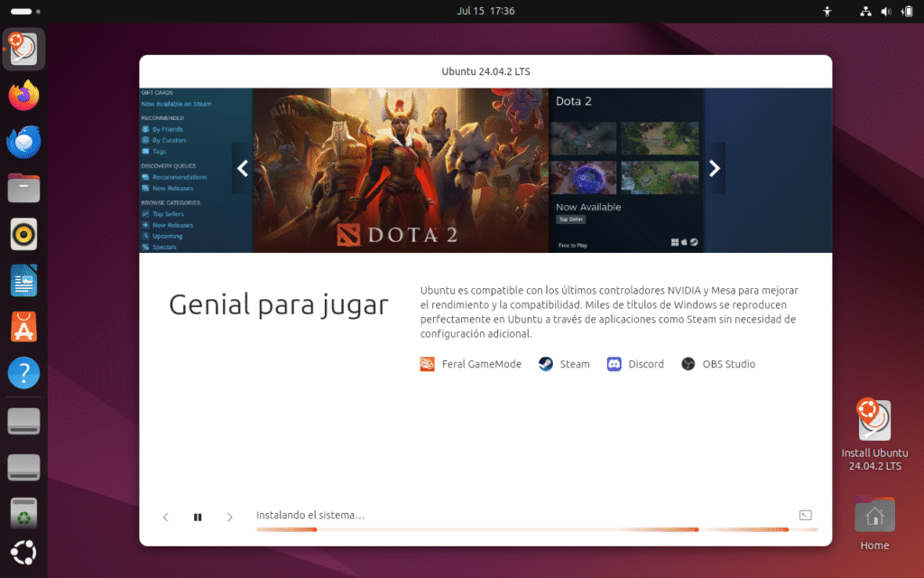Click the upper drive icon in the dock
The image size is (924, 578).
click(x=23, y=421)
